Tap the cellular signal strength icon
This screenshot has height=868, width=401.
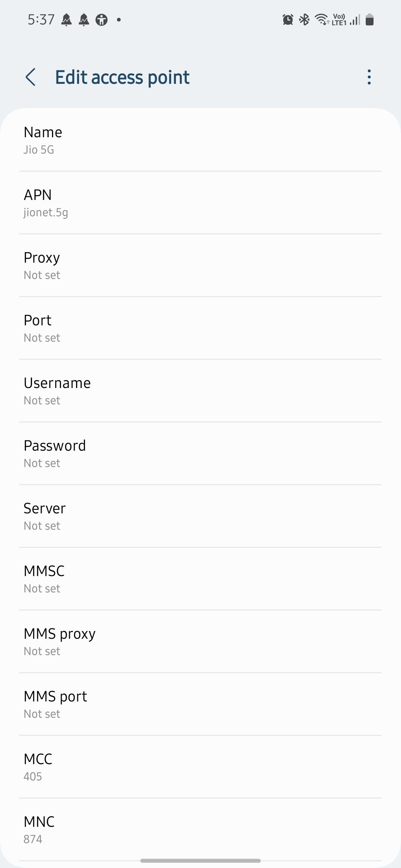(x=355, y=20)
